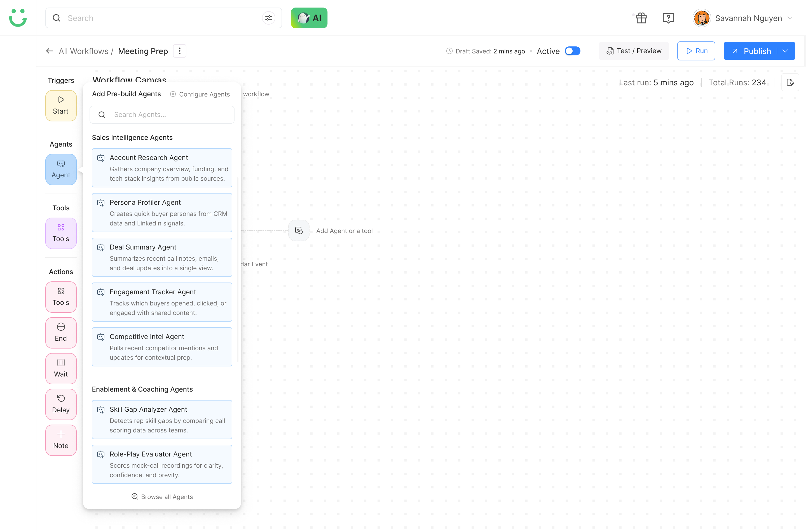Open the canvas document settings icon
This screenshot has width=806, height=532.
(790, 83)
